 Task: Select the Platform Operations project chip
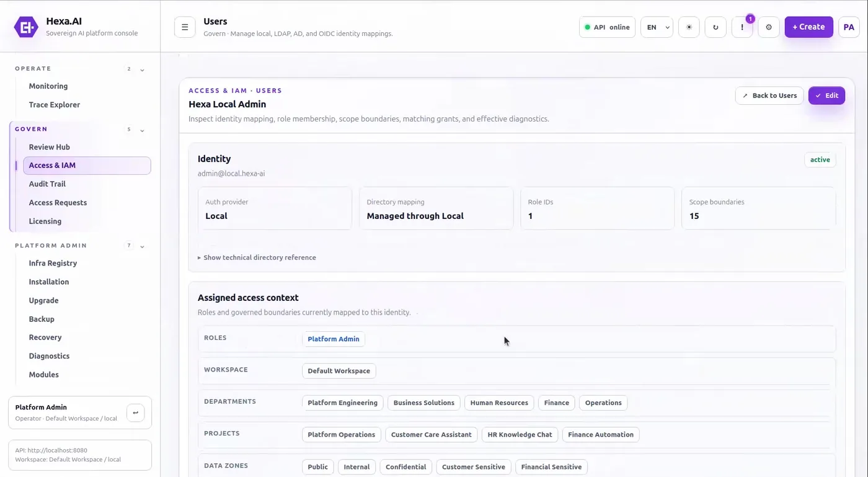point(342,435)
